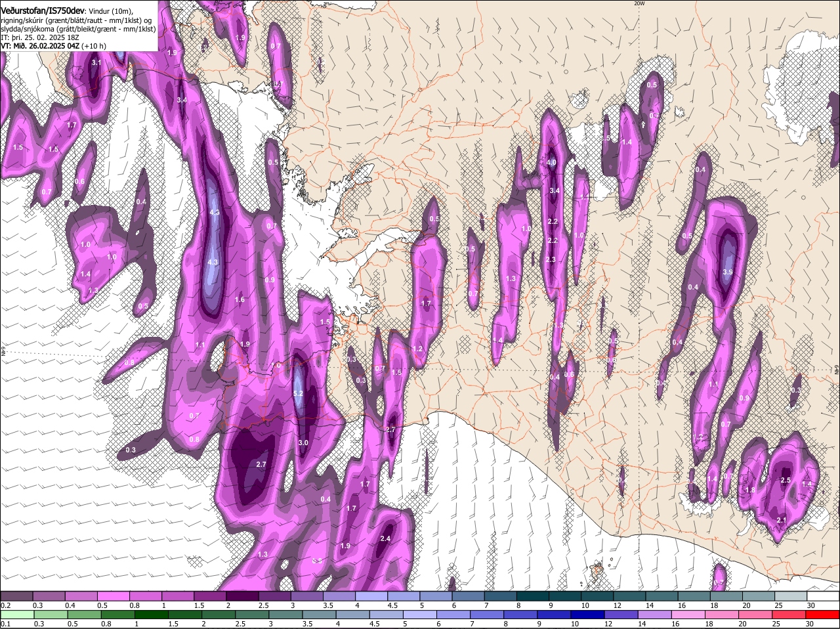Viewport: 840px width, 629px height.
Task: Click the 2.5 value in the southeast cell
Action: 786,480
